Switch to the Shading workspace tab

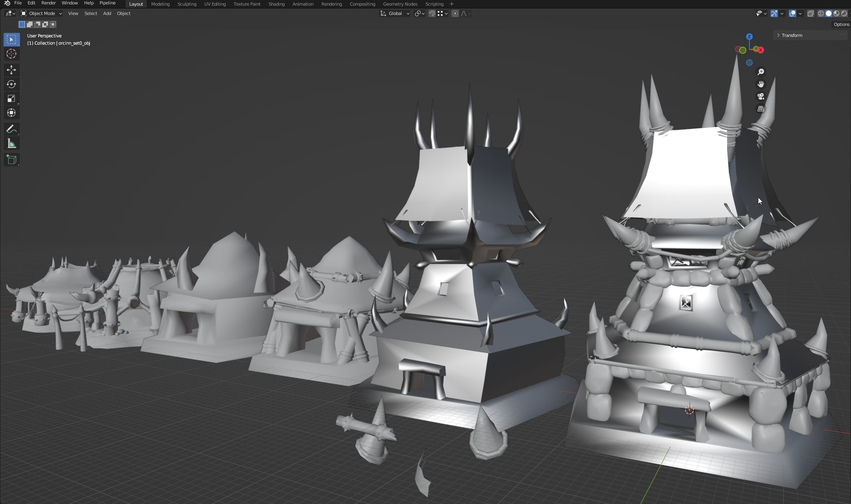point(276,4)
